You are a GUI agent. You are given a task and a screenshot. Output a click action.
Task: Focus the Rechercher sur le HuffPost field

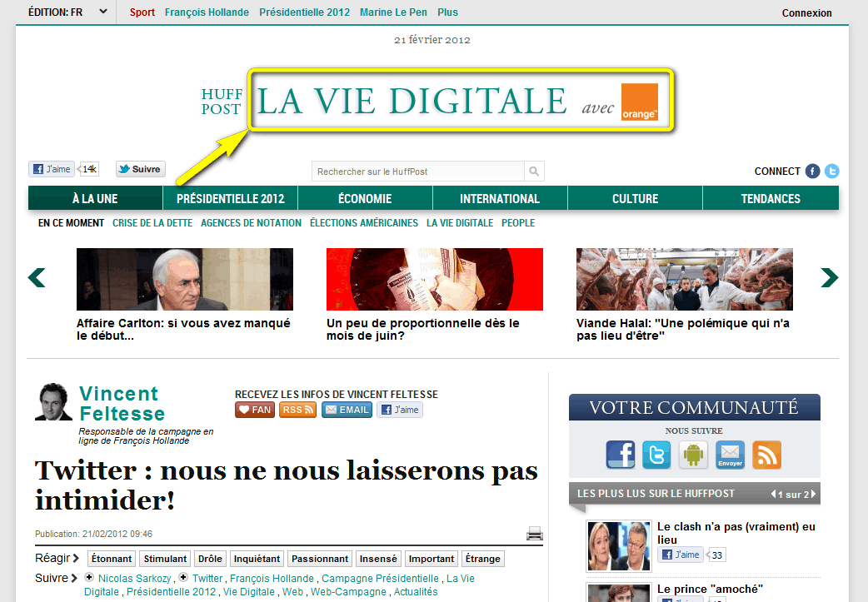tap(418, 171)
